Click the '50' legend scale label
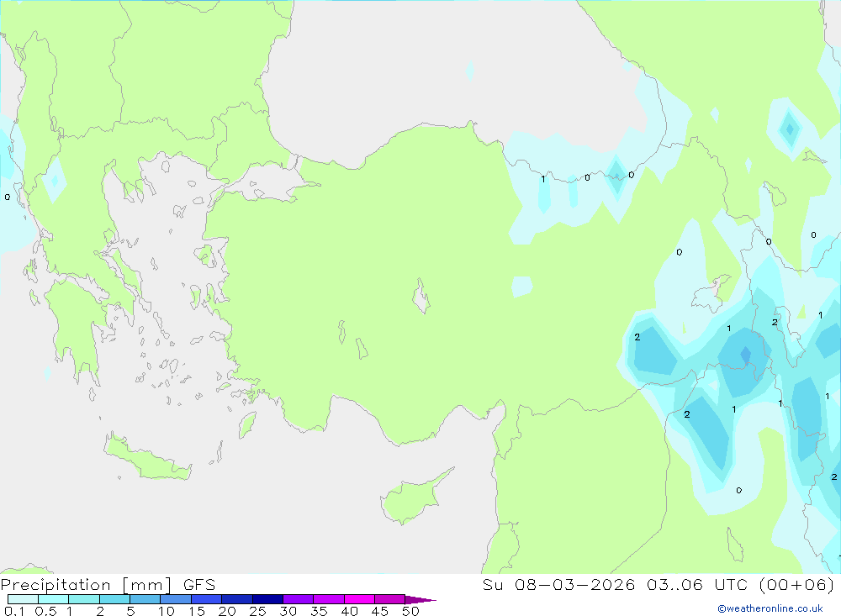Screen dimensions: 841x616 click(x=410, y=611)
